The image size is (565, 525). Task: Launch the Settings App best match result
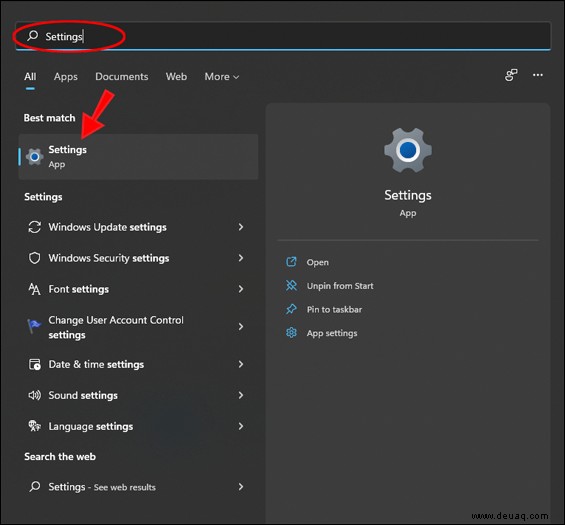(x=138, y=157)
